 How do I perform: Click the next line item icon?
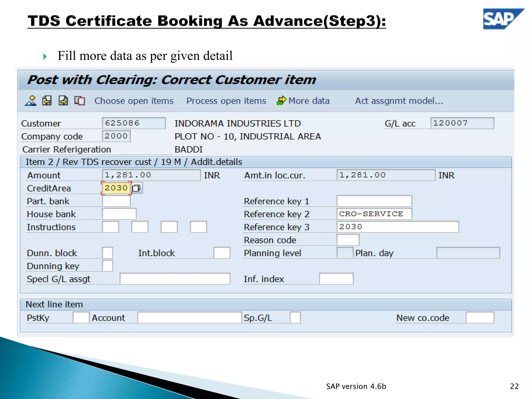tap(63, 101)
